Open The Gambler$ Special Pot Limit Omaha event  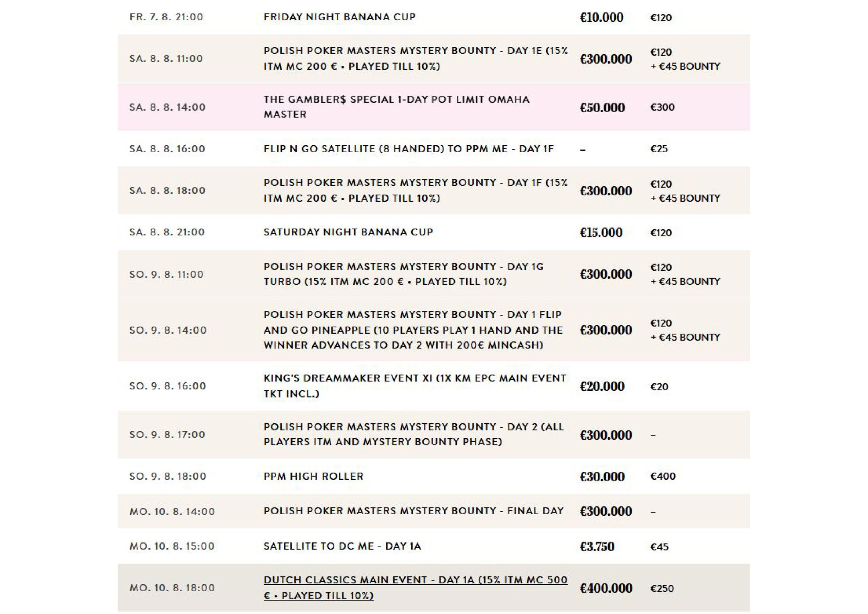[x=396, y=107]
